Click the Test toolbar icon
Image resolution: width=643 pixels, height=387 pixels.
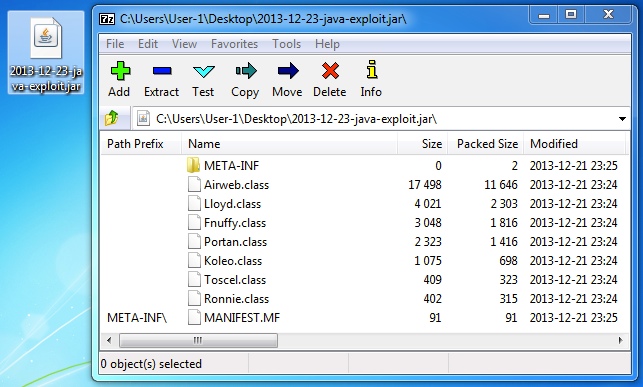click(x=203, y=71)
